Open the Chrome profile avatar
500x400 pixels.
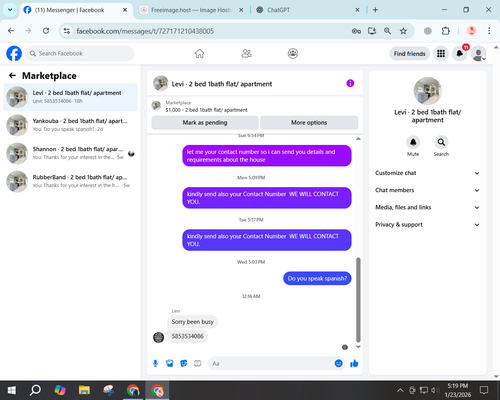[471, 31]
